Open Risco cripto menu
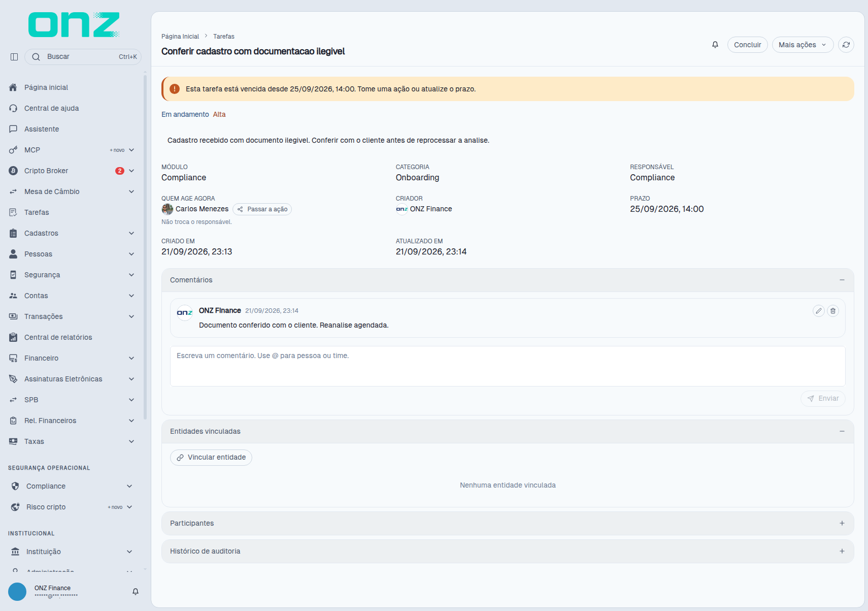Viewport: 868px width, 611px height. coord(72,507)
